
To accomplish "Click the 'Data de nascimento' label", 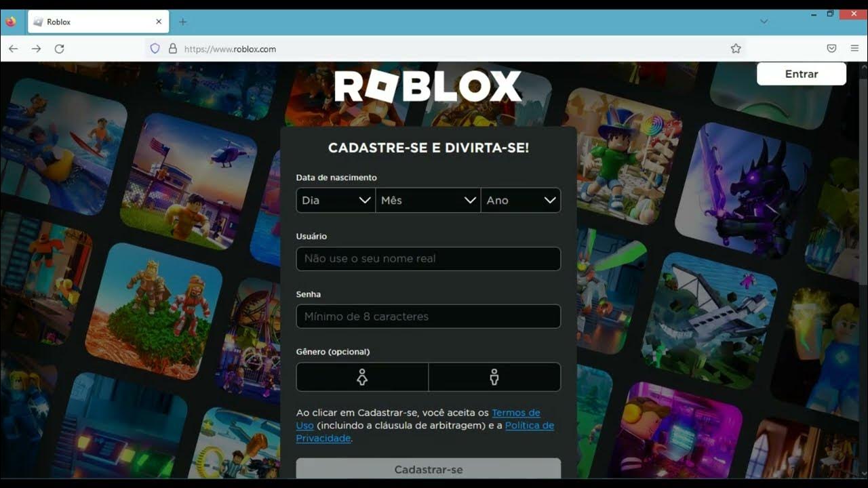I will [x=336, y=178].
